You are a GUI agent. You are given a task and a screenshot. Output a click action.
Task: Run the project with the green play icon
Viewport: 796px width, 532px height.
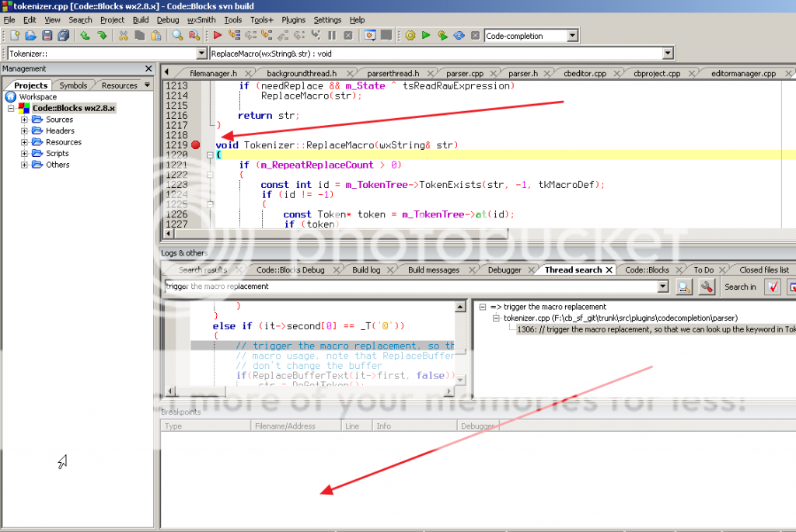click(x=427, y=36)
